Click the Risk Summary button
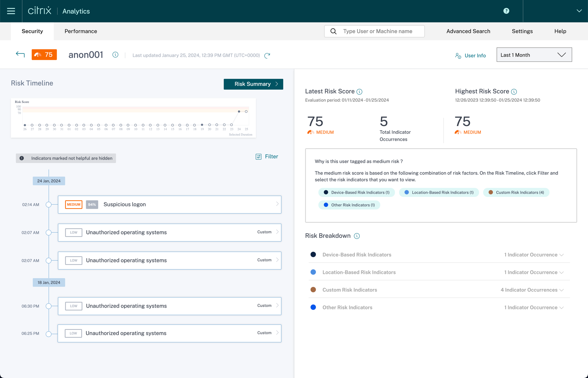This screenshot has height=378, width=588. [253, 84]
